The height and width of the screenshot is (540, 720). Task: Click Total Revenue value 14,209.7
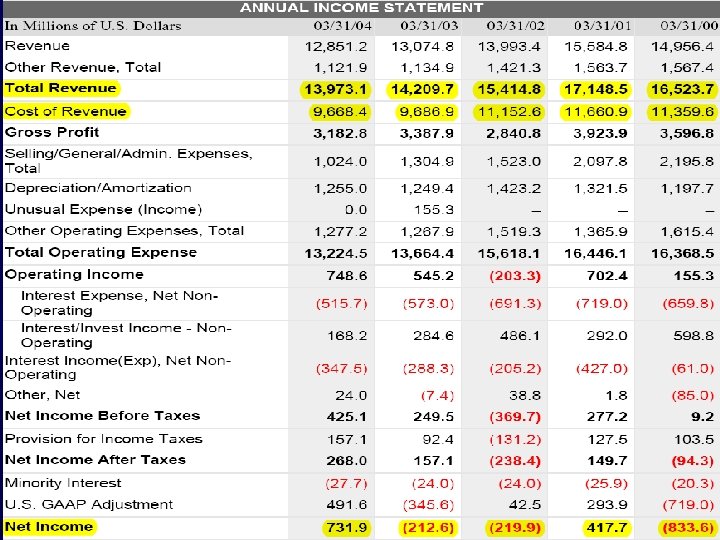coord(422,89)
